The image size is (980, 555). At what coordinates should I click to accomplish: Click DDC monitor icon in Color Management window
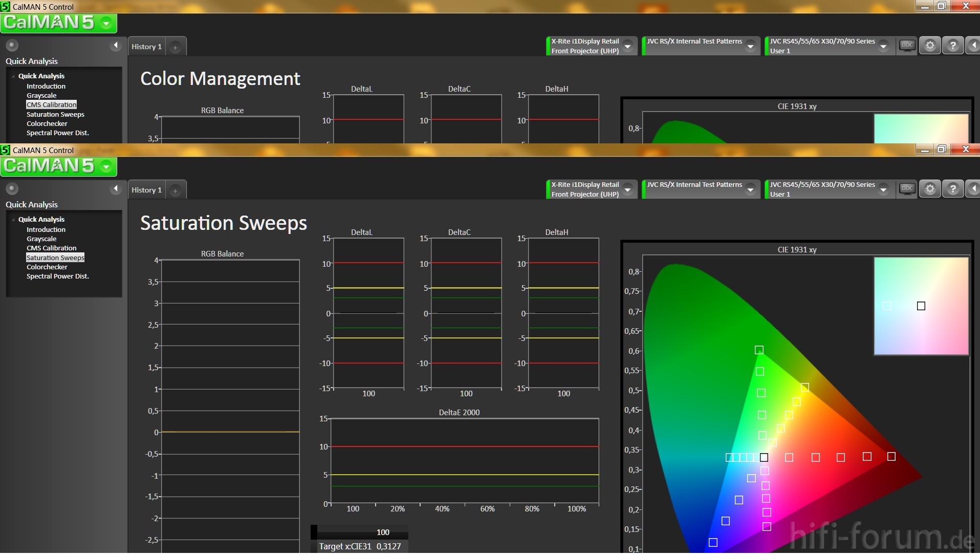[x=907, y=45]
